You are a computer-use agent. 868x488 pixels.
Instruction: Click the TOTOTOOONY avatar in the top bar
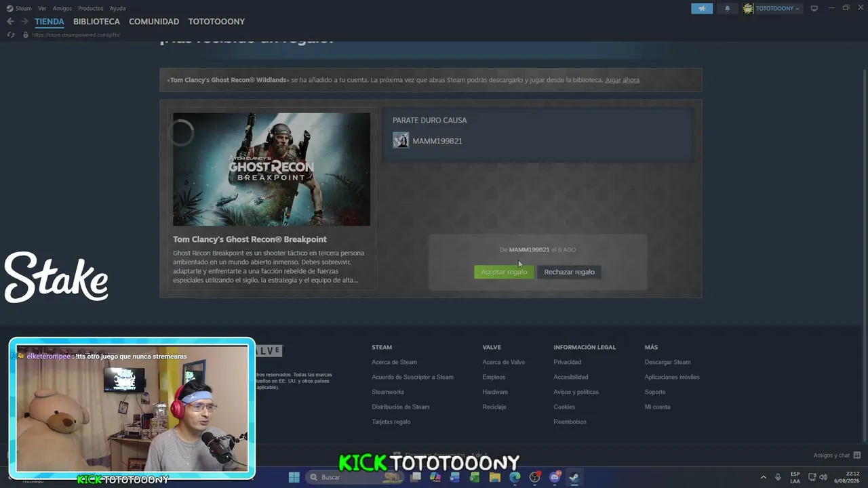tap(748, 8)
